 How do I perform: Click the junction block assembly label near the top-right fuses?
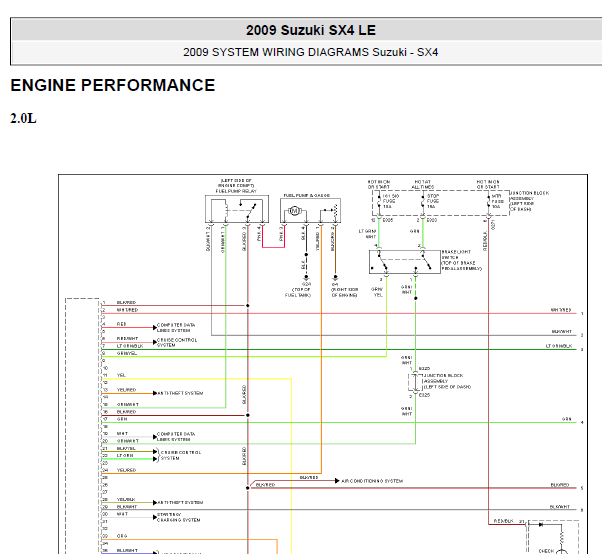[x=529, y=201]
